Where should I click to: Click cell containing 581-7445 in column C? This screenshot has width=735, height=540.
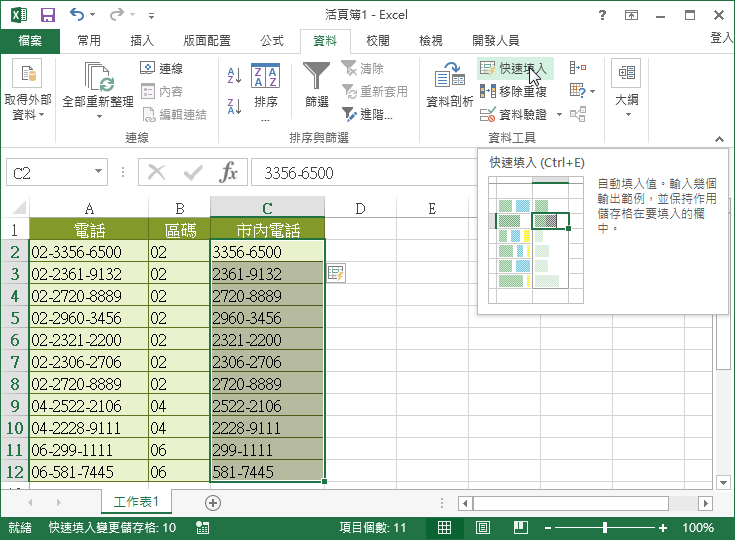(x=267, y=472)
